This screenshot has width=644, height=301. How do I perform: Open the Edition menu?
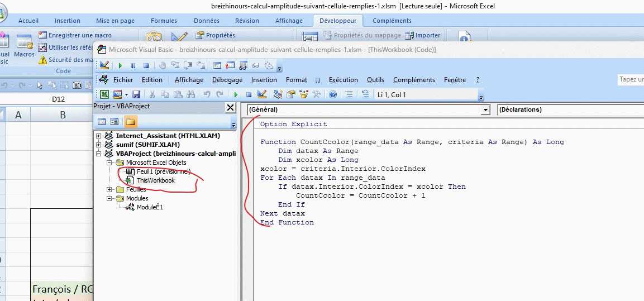coord(152,80)
